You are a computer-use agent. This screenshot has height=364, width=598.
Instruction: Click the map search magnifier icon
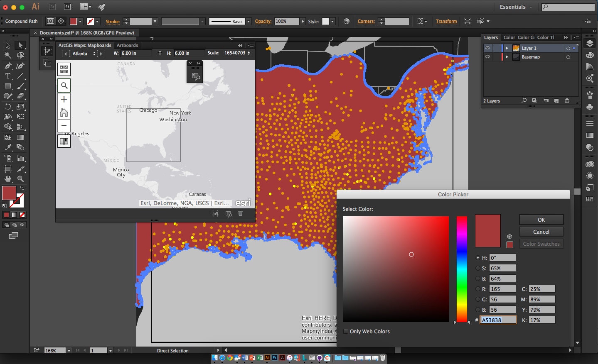click(64, 86)
